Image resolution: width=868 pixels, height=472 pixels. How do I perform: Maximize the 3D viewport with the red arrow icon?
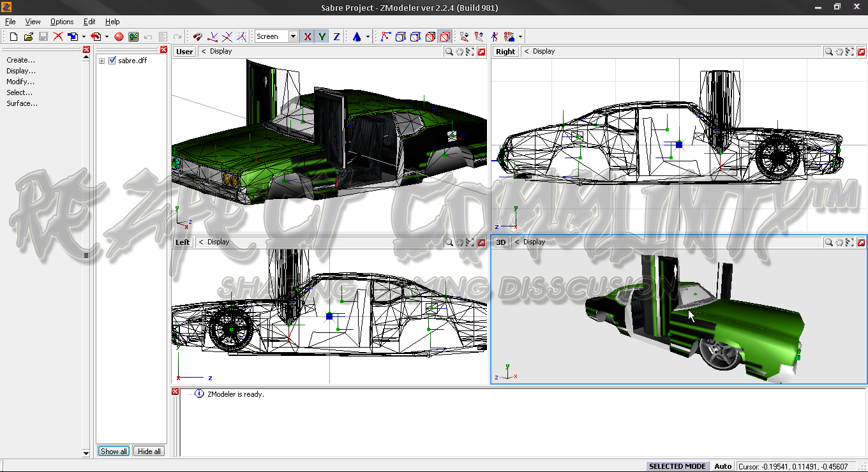(861, 242)
